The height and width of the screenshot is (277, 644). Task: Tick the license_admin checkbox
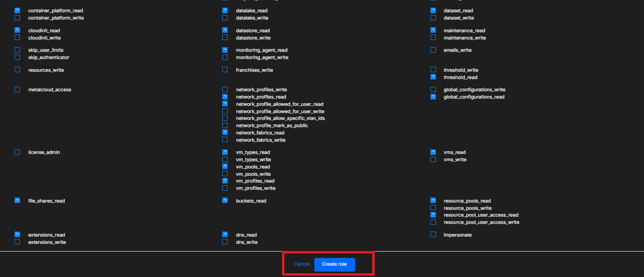point(17,152)
